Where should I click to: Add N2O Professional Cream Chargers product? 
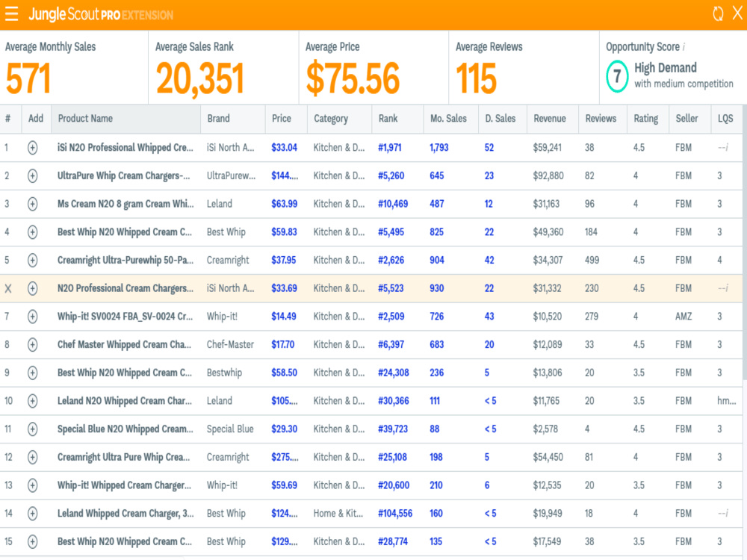point(32,288)
